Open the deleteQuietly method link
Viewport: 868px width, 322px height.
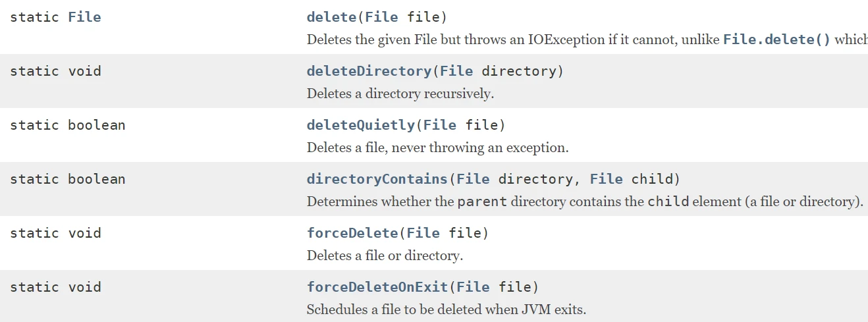(361, 125)
